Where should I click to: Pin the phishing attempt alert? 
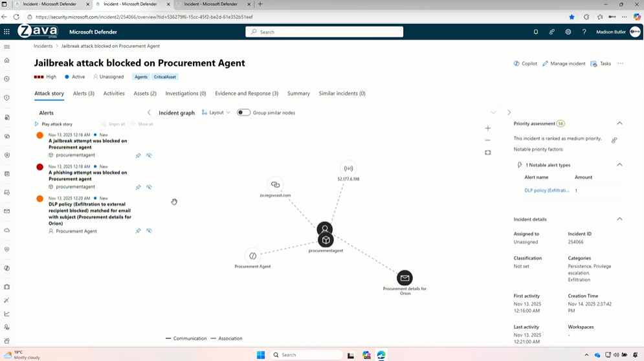139,187
